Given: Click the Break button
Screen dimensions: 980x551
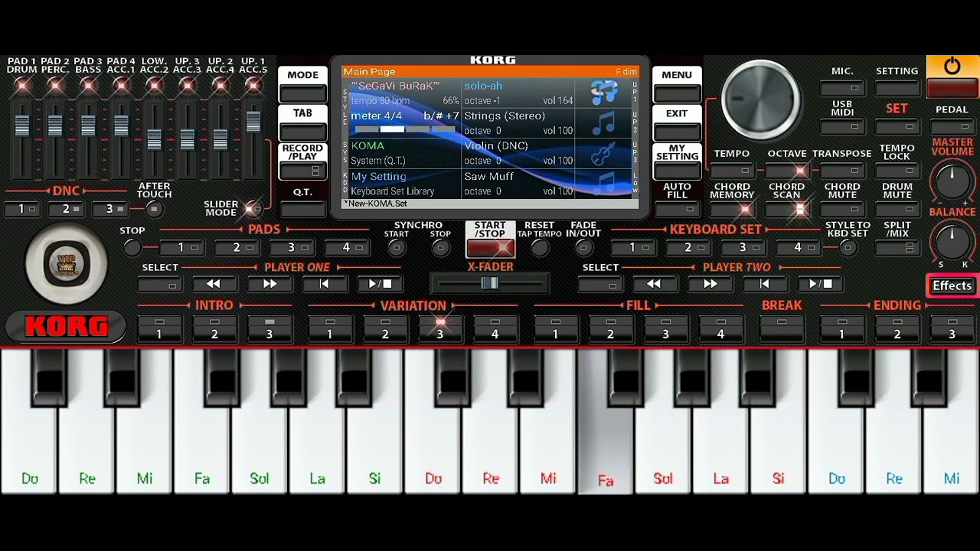Looking at the screenshot, I should click(x=782, y=328).
